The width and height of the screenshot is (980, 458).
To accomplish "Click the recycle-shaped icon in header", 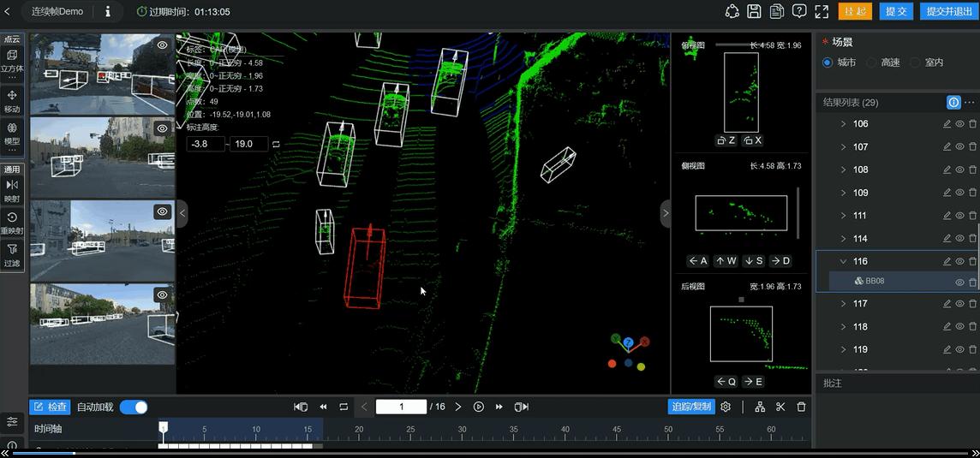I will pyautogui.click(x=732, y=11).
